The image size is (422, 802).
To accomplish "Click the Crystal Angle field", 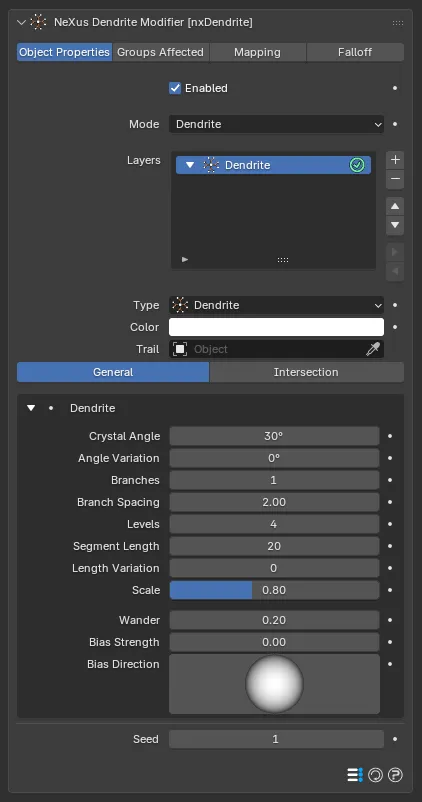I will point(274,436).
